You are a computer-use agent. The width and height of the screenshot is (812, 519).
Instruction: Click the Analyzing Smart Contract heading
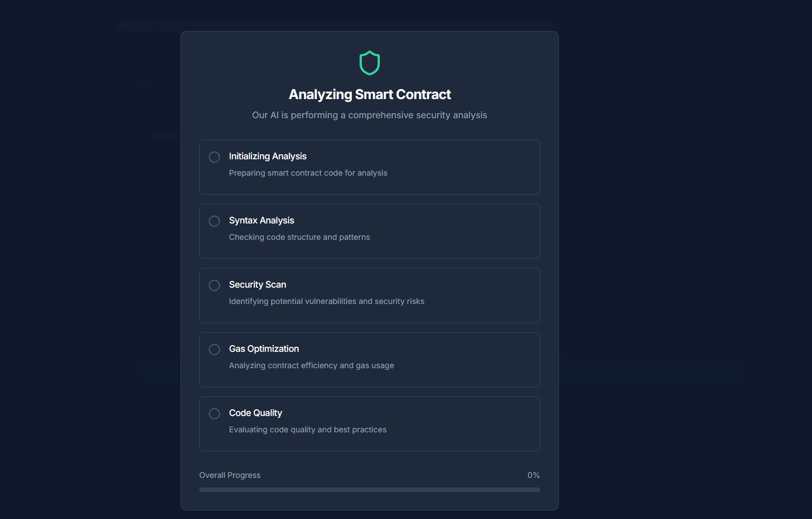click(x=370, y=95)
